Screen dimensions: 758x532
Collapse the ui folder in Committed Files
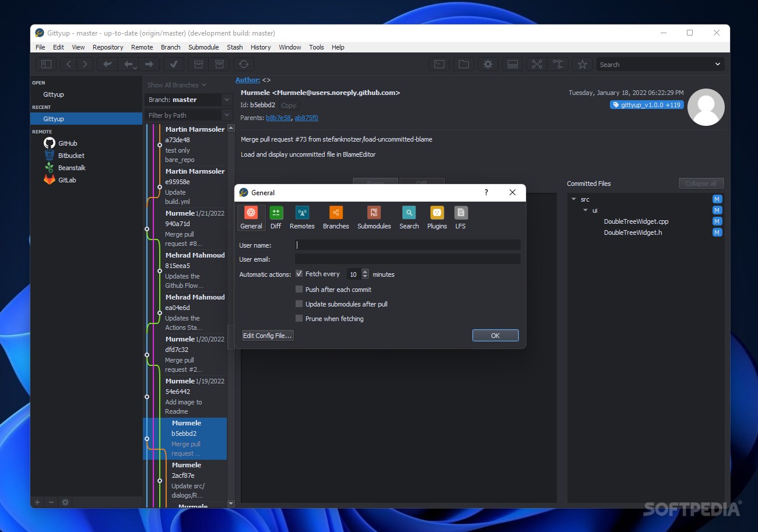click(585, 210)
